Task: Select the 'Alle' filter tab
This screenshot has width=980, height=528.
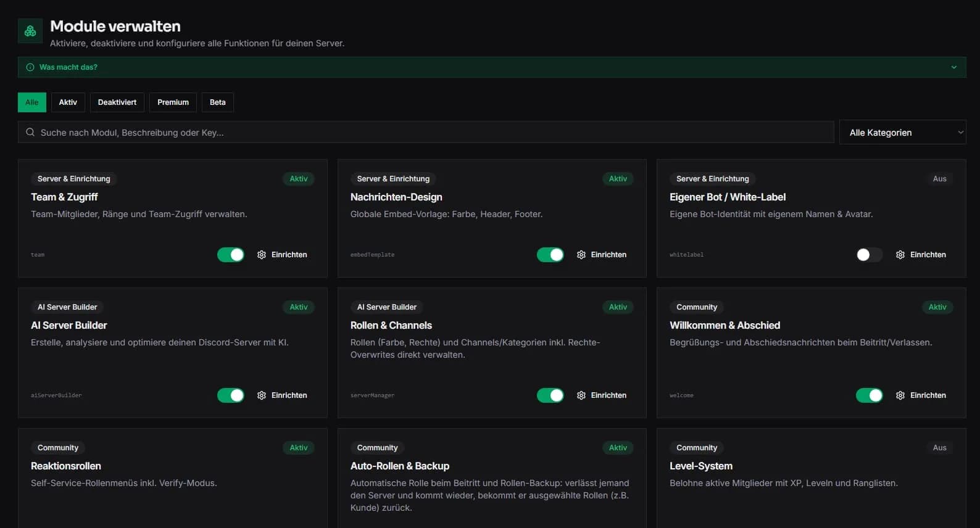Action: pyautogui.click(x=32, y=102)
